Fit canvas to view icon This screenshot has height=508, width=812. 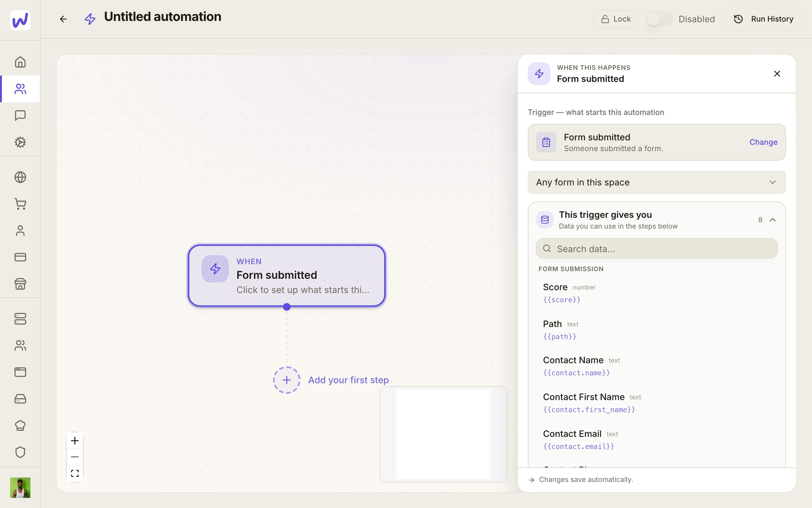(75, 473)
